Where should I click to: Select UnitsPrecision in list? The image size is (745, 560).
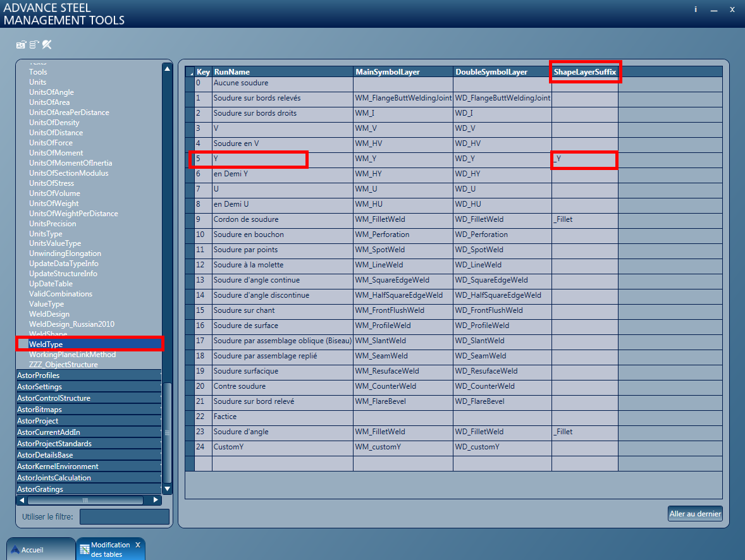(x=52, y=223)
